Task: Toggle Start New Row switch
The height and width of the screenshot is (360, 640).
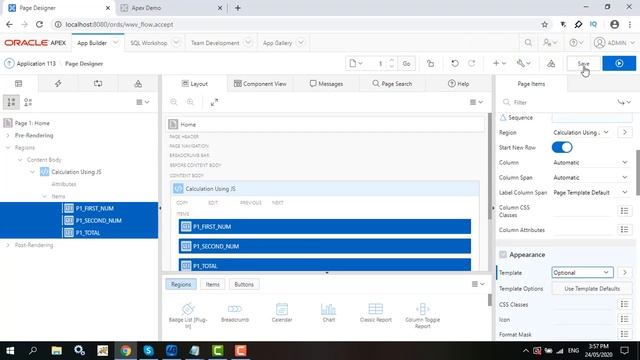Action: click(x=562, y=147)
